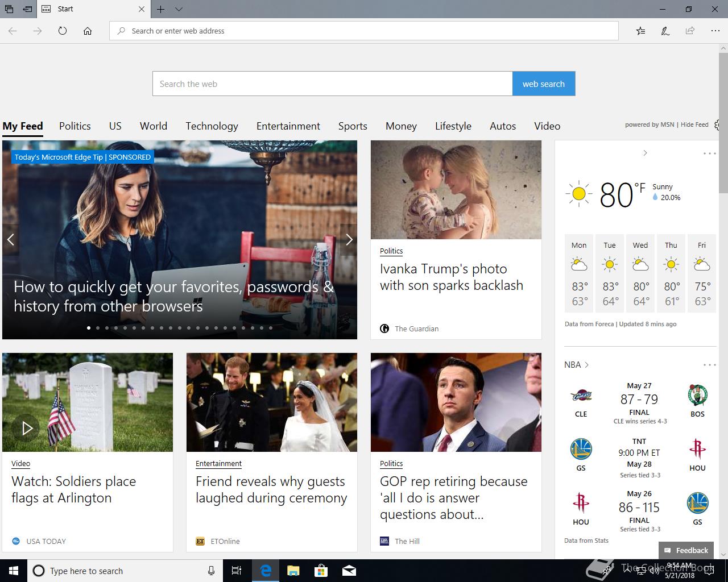Screen dimensions: 728x582
Task: Open the Action Center notifications icon
Action: [709, 571]
